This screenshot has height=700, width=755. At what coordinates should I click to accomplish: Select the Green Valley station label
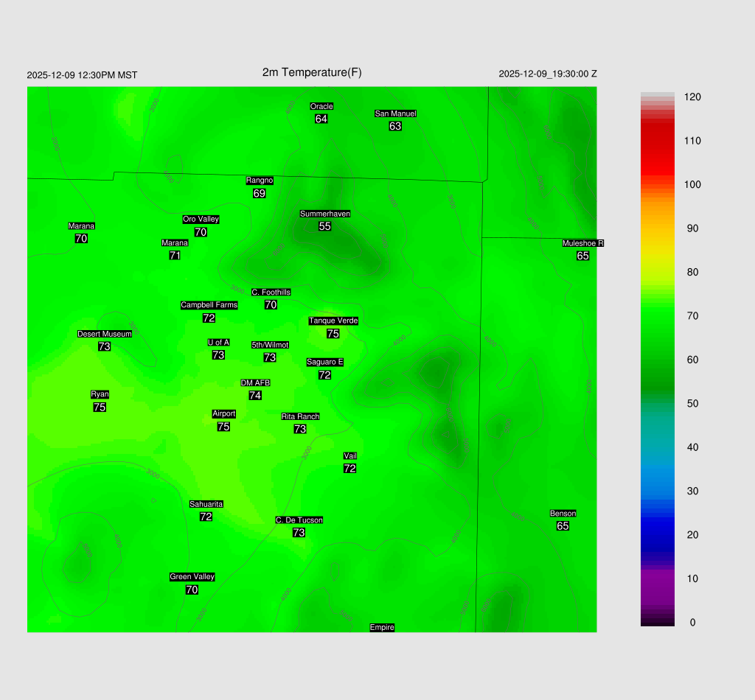[192, 577]
